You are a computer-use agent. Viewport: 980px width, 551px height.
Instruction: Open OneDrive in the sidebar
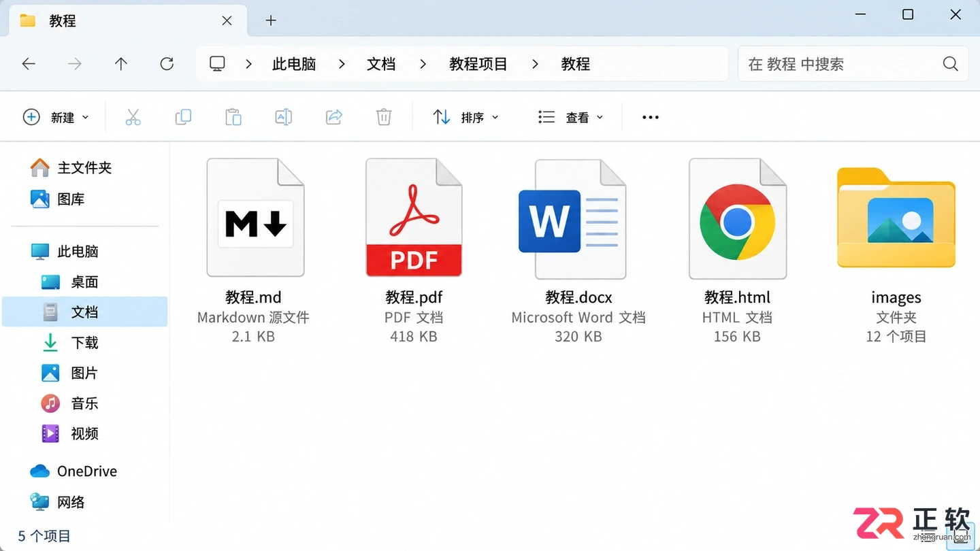[x=73, y=471]
